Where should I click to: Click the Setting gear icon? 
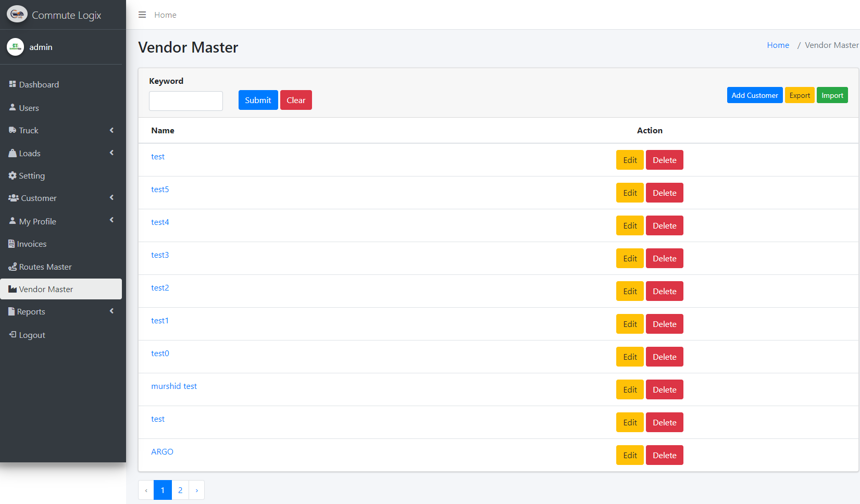pos(13,175)
